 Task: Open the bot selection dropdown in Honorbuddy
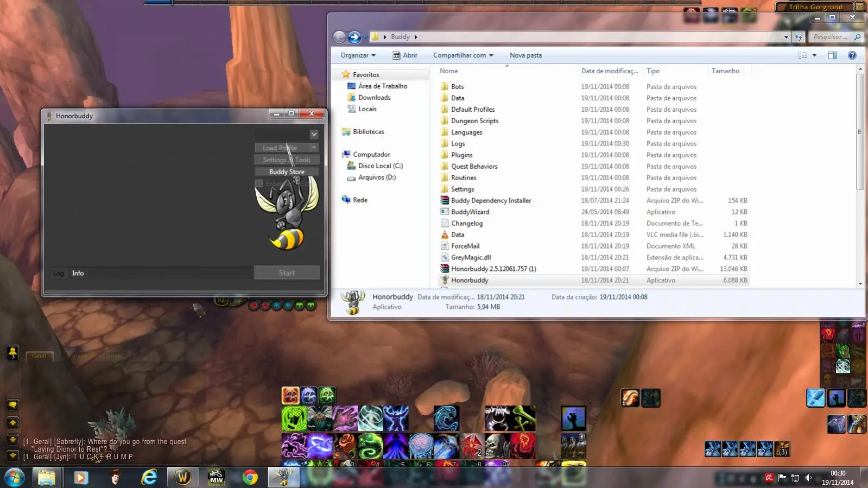tap(314, 134)
